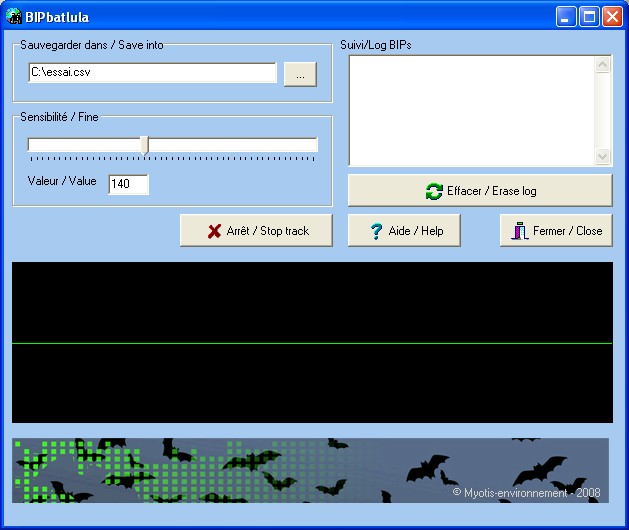Click the log box scroll down arrow
This screenshot has height=530, width=629.
click(x=603, y=156)
